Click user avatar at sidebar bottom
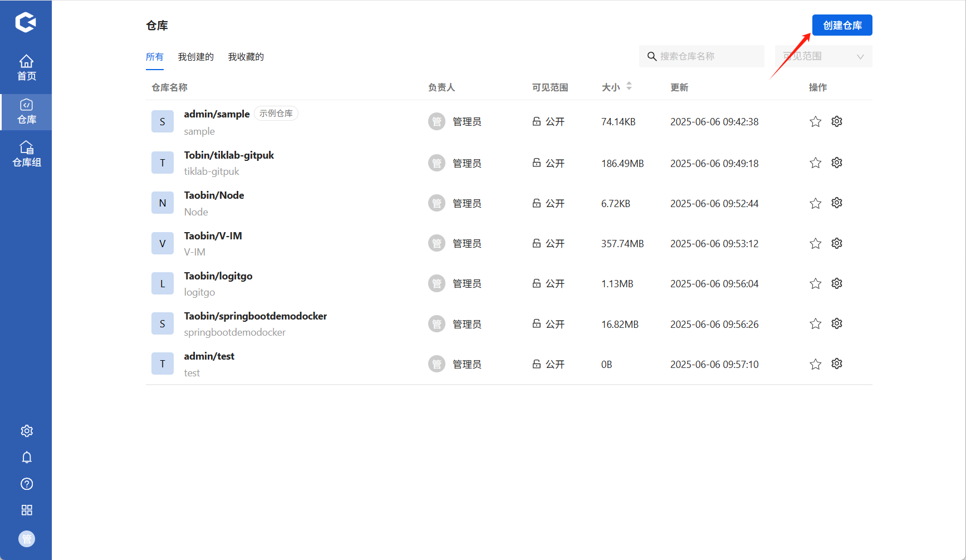Image resolution: width=966 pixels, height=560 pixels. tap(27, 539)
